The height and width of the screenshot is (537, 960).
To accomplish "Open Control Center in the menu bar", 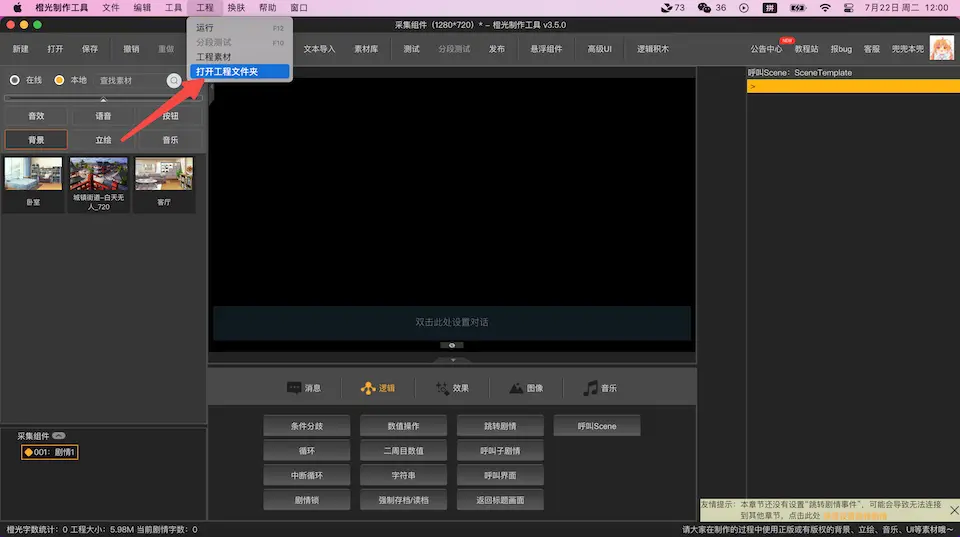I will coord(849,7).
